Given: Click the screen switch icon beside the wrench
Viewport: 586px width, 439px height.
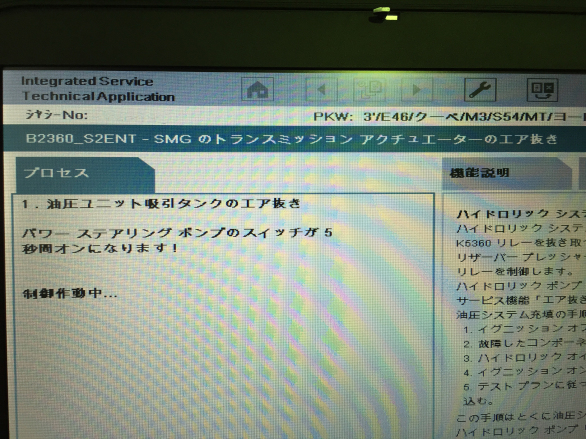Looking at the screenshot, I should [x=542, y=89].
